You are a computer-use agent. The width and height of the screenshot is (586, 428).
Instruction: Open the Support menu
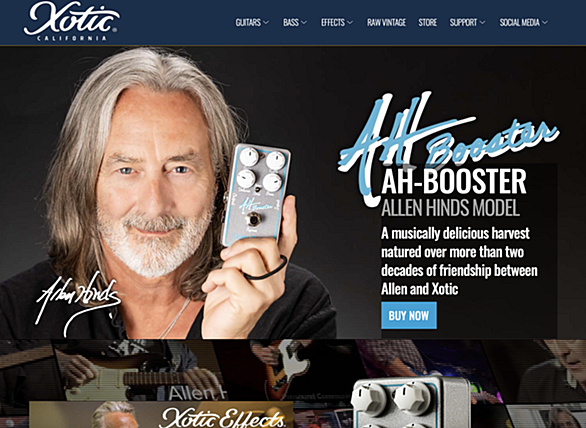(x=467, y=23)
